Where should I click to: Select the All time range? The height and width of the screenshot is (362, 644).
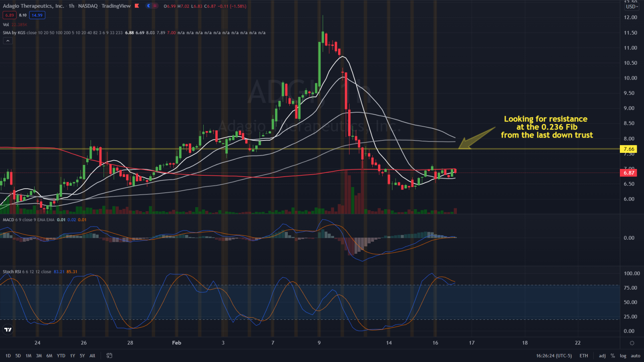[x=92, y=356]
